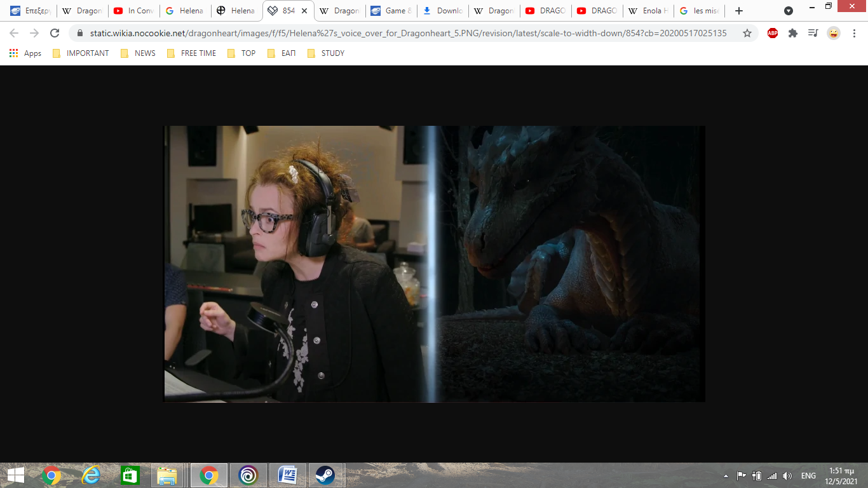This screenshot has height=488, width=868.
Task: Open Steam from the taskbar
Action: click(x=325, y=475)
